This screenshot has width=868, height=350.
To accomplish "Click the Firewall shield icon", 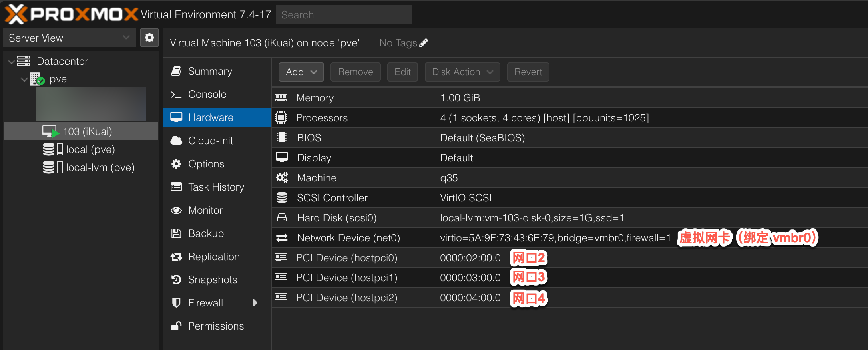I will tap(176, 303).
